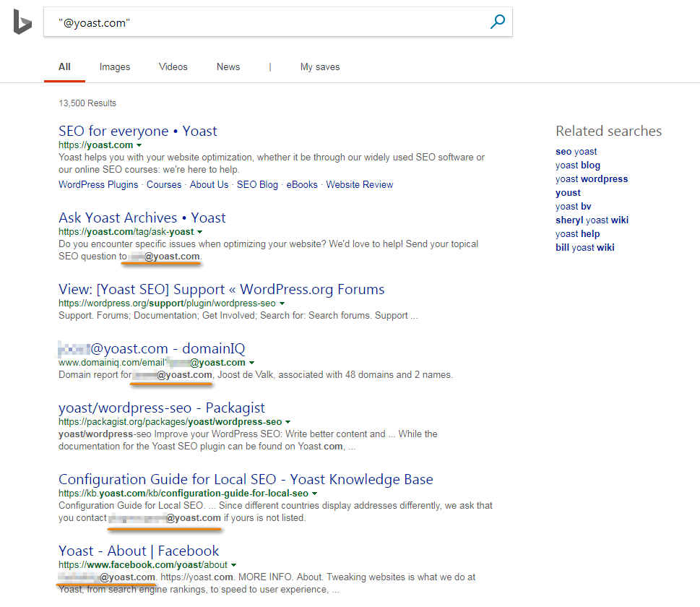Screen dimensions: 700x607
Task: Click the Website Review sitelink
Action: pyautogui.click(x=360, y=184)
